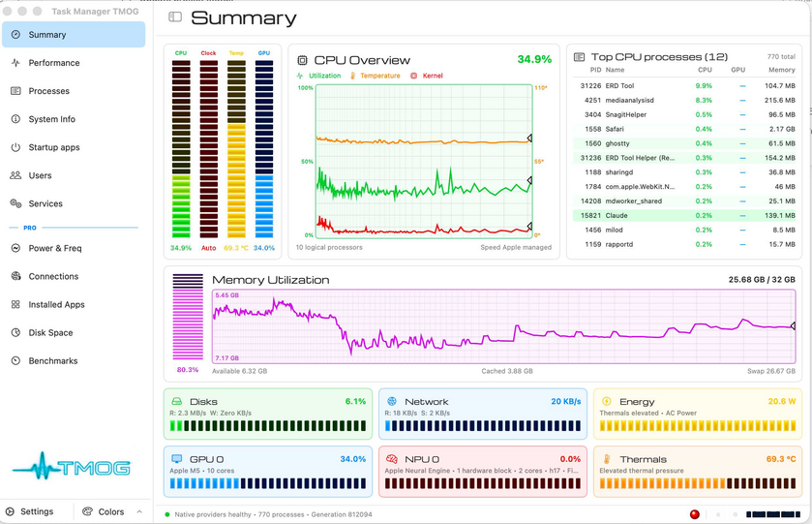The height and width of the screenshot is (524, 812).
Task: Select the Claude process row
Action: pyautogui.click(x=684, y=216)
